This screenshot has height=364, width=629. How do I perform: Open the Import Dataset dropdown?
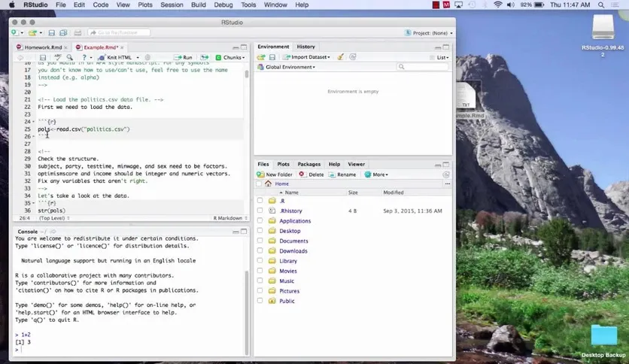[x=306, y=57]
